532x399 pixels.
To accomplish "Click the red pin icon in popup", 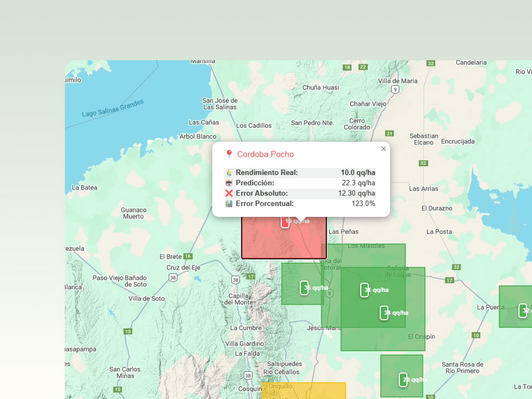I will pos(229,154).
